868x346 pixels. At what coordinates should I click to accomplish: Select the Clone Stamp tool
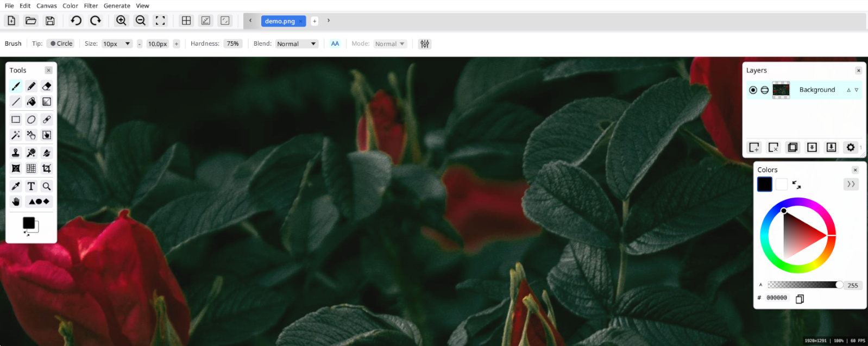click(x=16, y=153)
